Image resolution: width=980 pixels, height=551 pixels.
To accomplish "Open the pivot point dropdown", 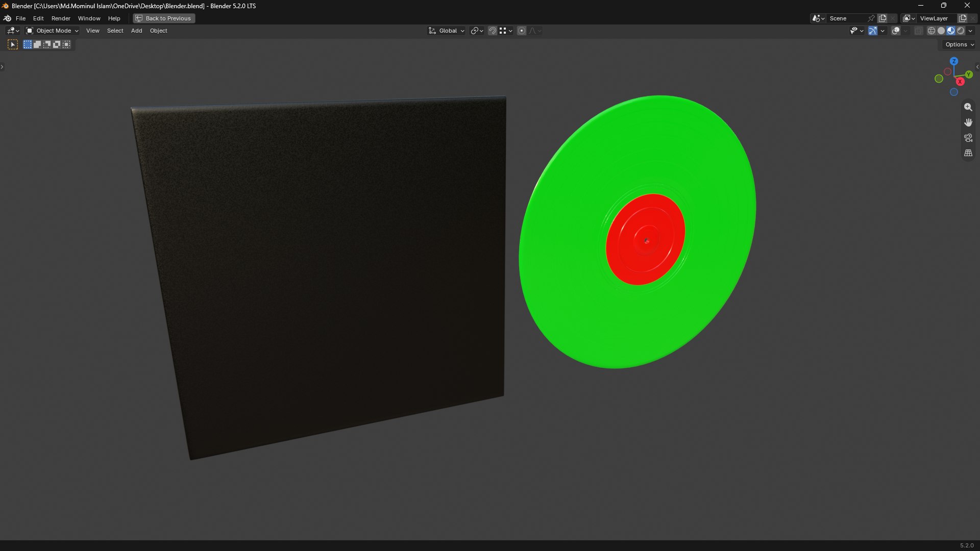I will [x=477, y=31].
